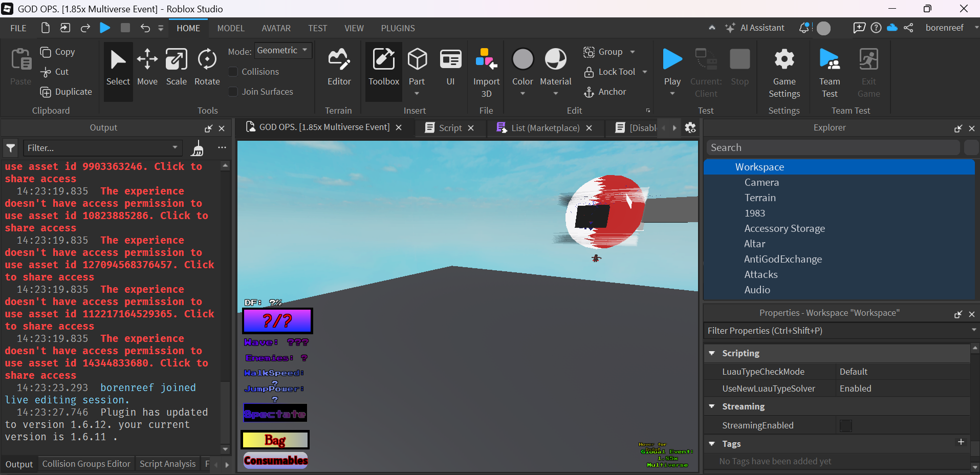Switch to the MODEL ribbon tab
Screen dimensions: 980x475
click(231, 28)
